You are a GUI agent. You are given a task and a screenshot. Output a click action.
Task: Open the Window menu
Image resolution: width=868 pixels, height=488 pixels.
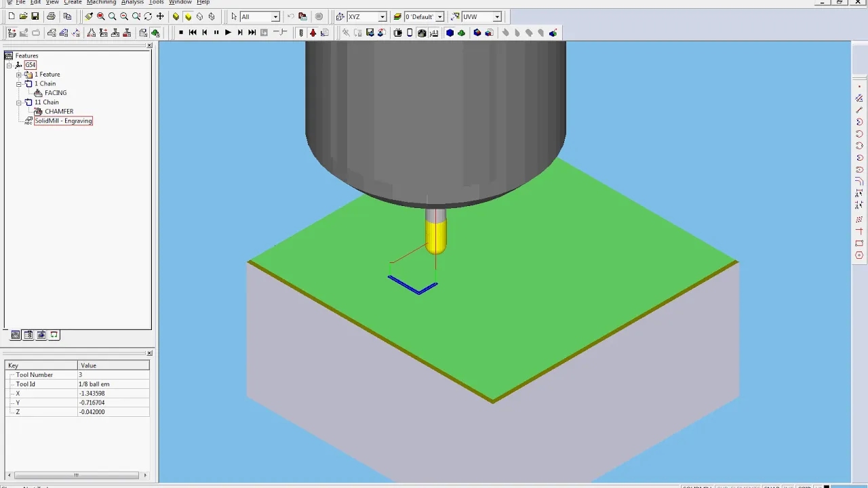tap(180, 3)
